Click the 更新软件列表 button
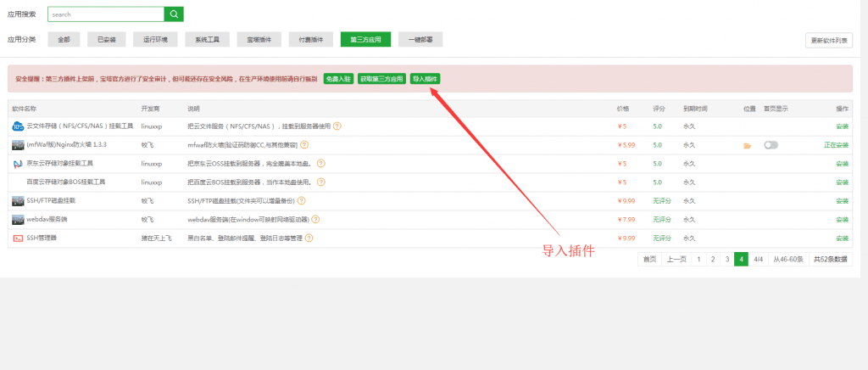This screenshot has width=868, height=370. click(x=828, y=41)
